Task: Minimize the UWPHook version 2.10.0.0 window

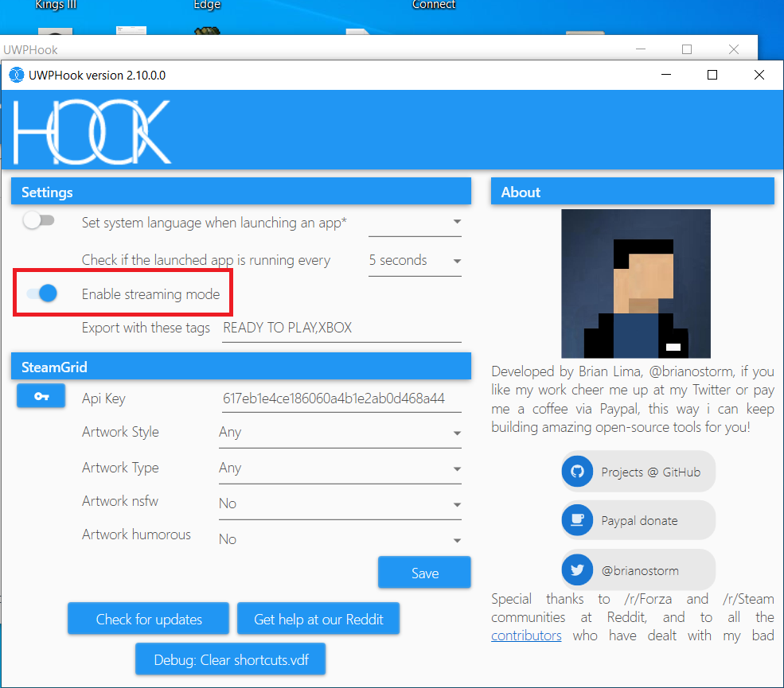Action: coord(666,75)
